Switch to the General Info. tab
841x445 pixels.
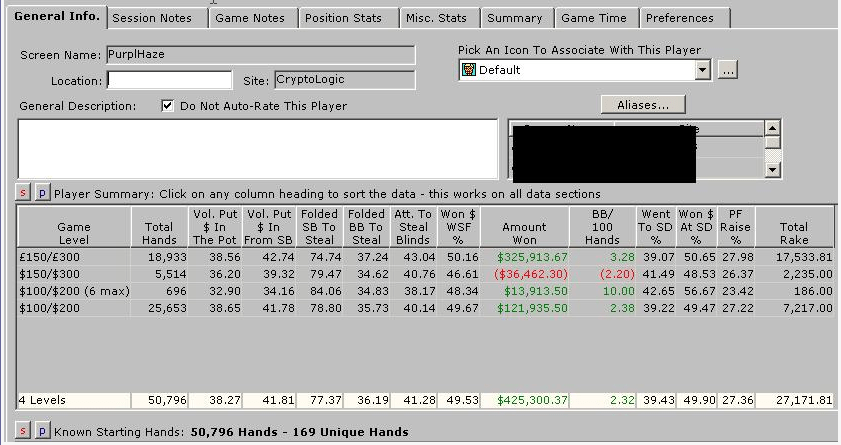[x=57, y=16]
